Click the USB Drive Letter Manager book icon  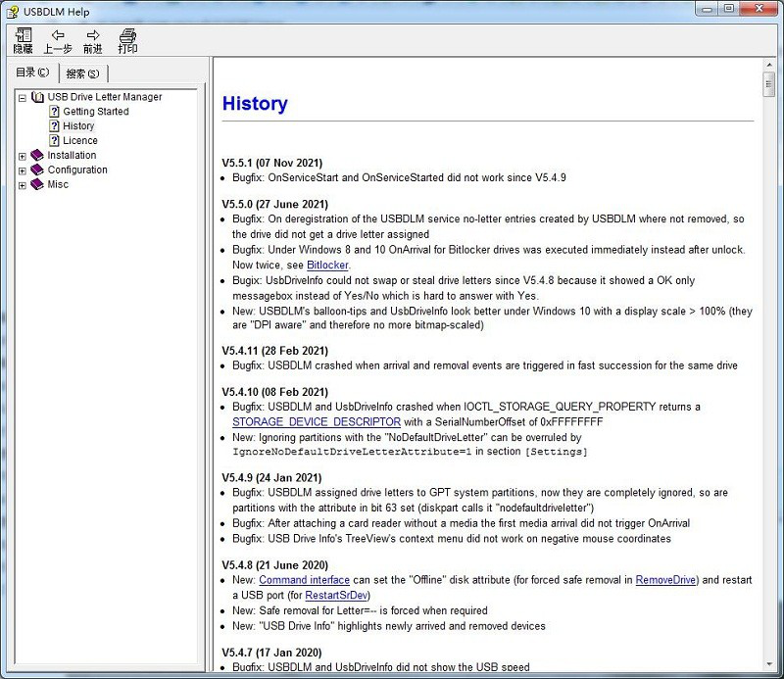tap(37, 96)
